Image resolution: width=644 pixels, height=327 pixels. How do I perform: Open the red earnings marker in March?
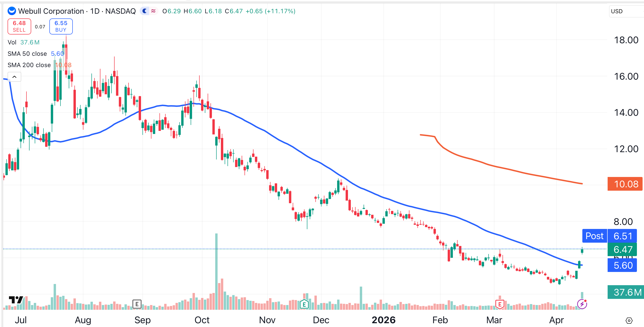click(x=499, y=304)
